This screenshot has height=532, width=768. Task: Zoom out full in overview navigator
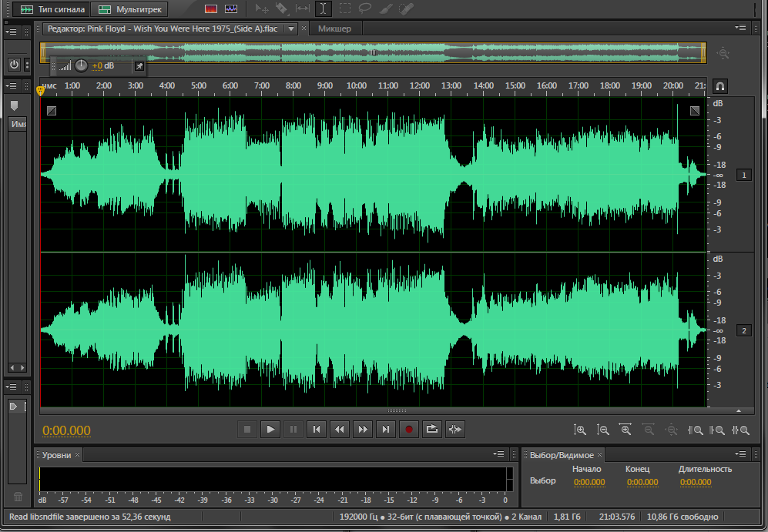[x=723, y=53]
